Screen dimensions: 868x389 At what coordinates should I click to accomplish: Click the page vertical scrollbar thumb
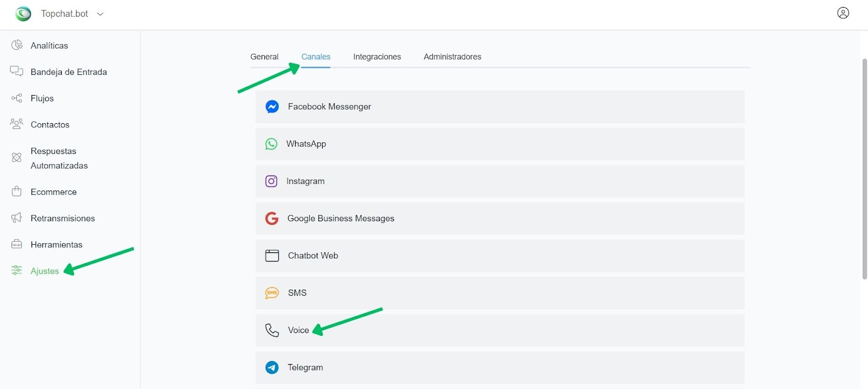coord(865,169)
